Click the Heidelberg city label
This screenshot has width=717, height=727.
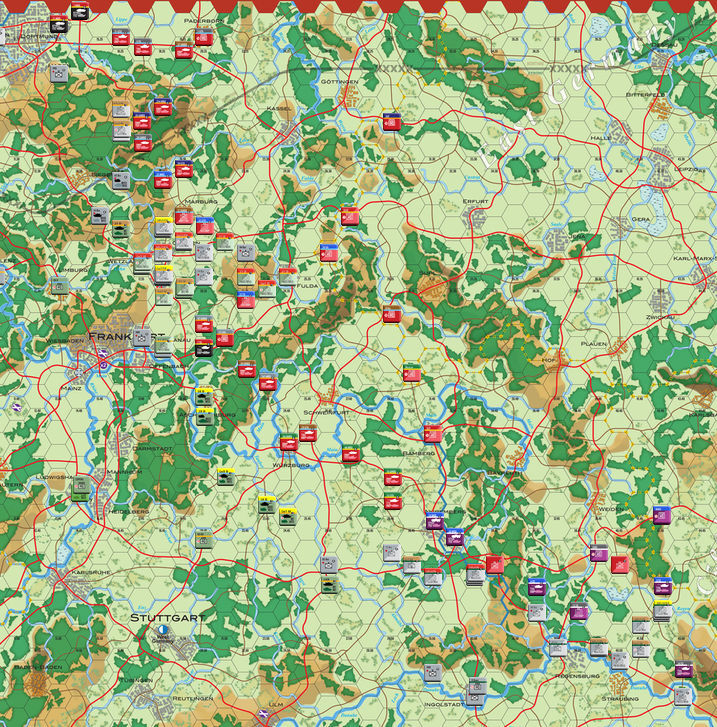(129, 511)
